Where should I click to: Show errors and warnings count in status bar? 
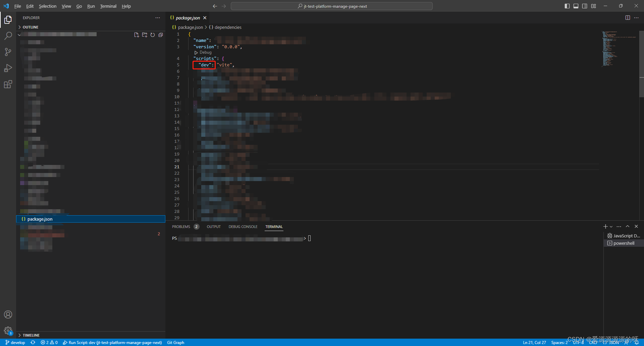49,342
